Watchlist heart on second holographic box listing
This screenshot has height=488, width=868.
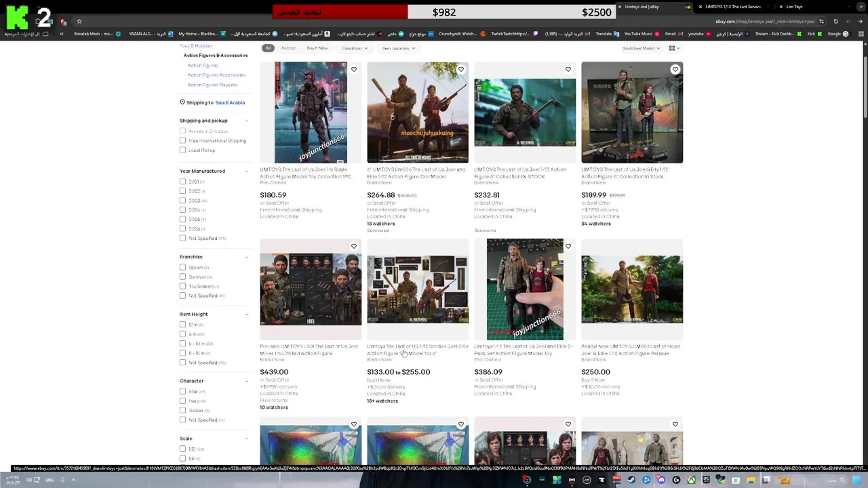(x=460, y=424)
